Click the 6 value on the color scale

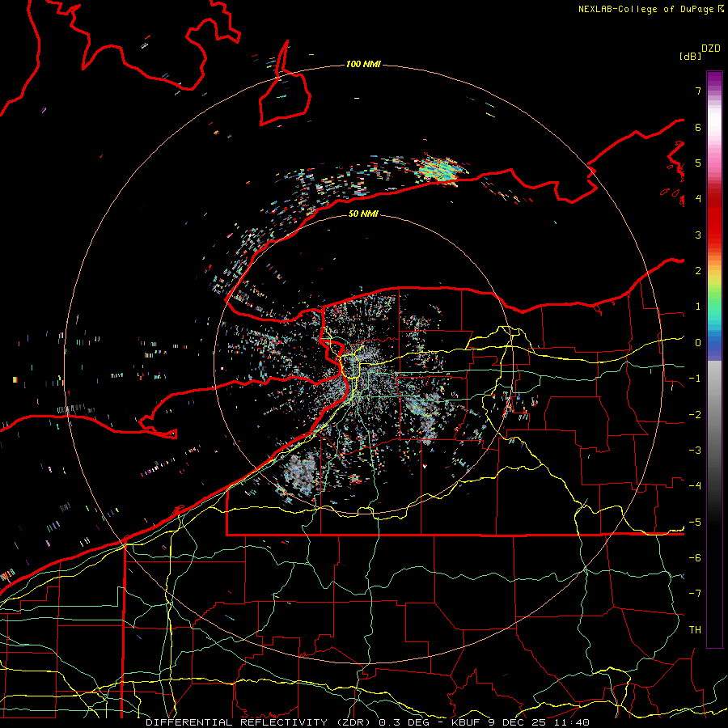(x=698, y=127)
